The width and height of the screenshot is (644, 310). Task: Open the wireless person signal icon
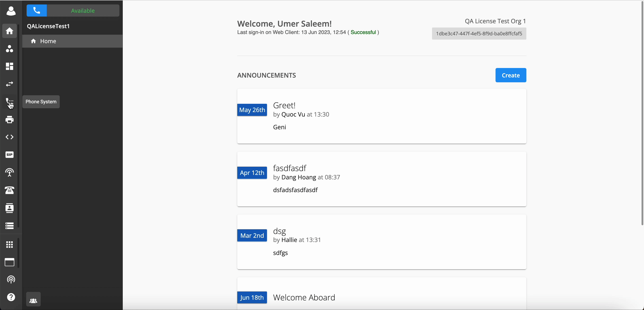pyautogui.click(x=9, y=172)
